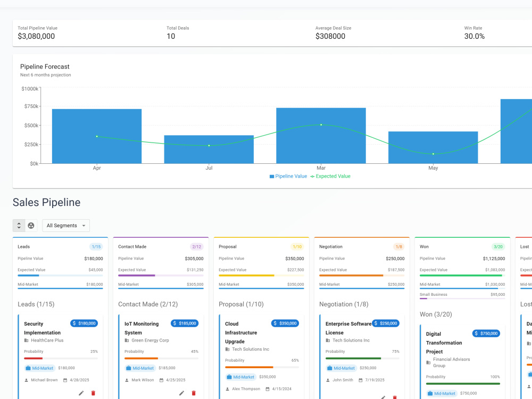Click the $185,000 value chip on IoT Monitoring
532x399 pixels.
tap(185, 323)
